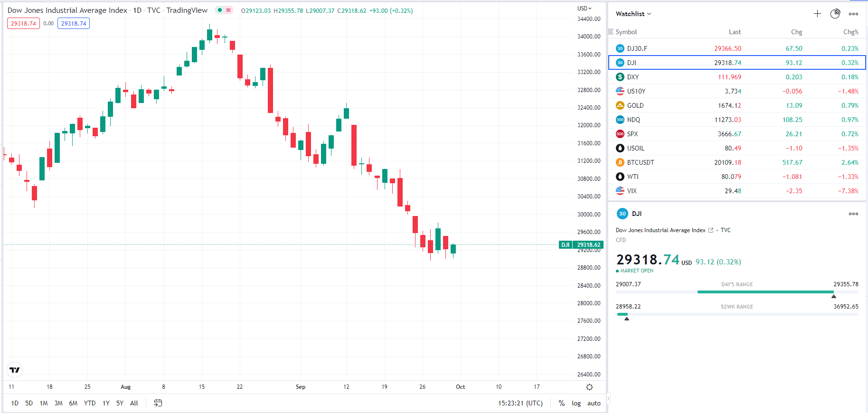Switch to the YTD time range
The width and height of the screenshot is (868, 413).
pos(89,403)
